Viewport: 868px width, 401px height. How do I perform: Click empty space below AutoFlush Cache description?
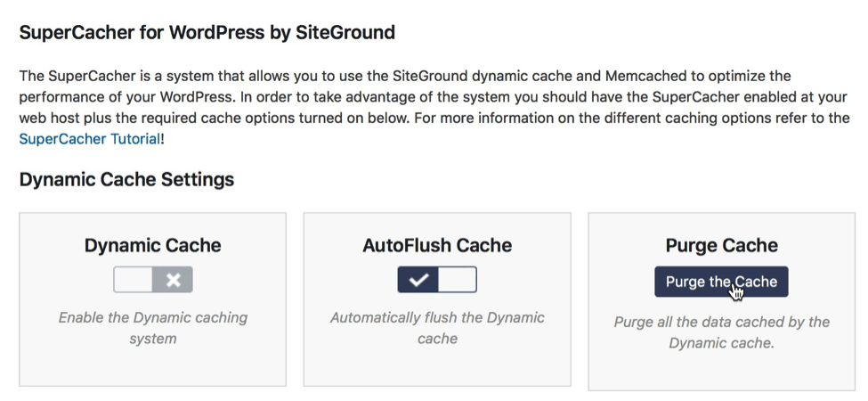click(437, 366)
